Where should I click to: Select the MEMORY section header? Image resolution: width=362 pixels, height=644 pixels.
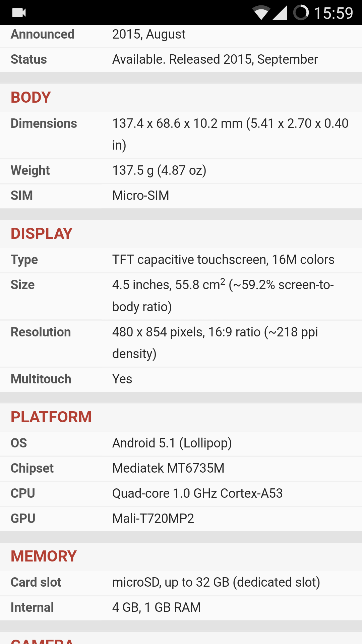point(44,556)
